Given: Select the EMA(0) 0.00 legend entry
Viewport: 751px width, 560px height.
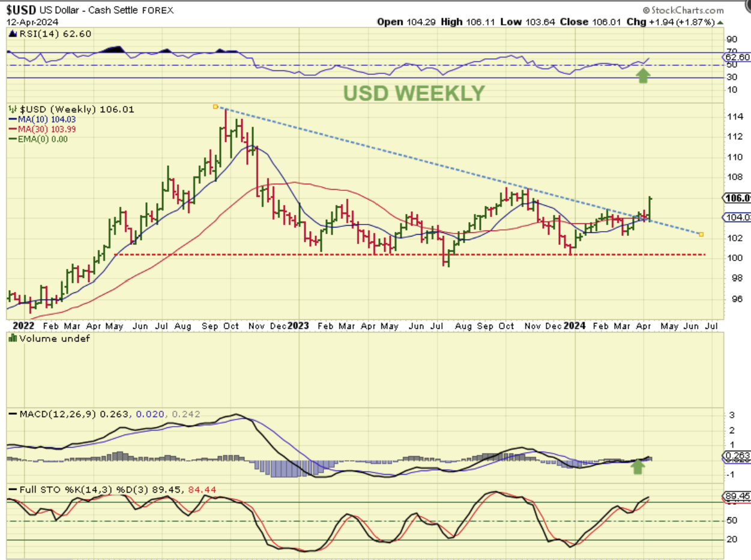Looking at the screenshot, I should (37, 139).
